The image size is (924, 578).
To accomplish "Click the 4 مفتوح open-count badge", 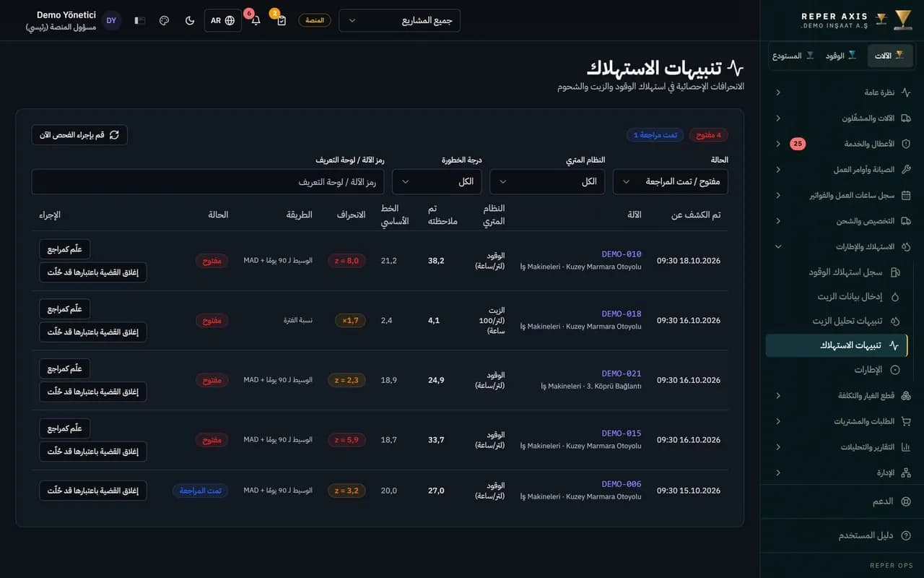I will click(709, 135).
